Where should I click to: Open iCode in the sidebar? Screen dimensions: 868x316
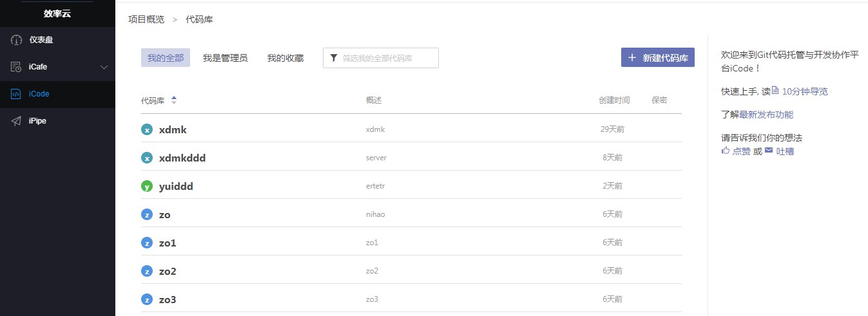tap(57, 94)
